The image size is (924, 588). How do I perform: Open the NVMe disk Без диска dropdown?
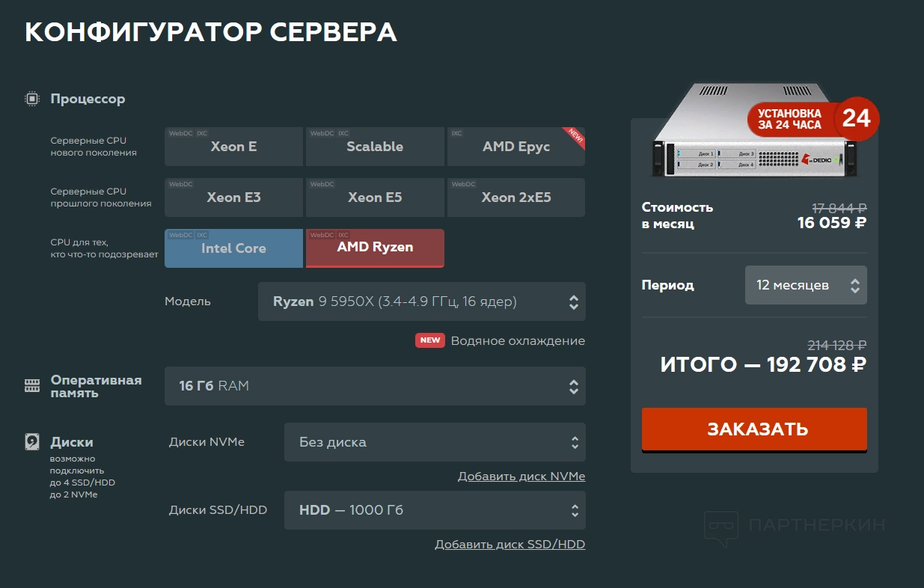click(x=435, y=442)
